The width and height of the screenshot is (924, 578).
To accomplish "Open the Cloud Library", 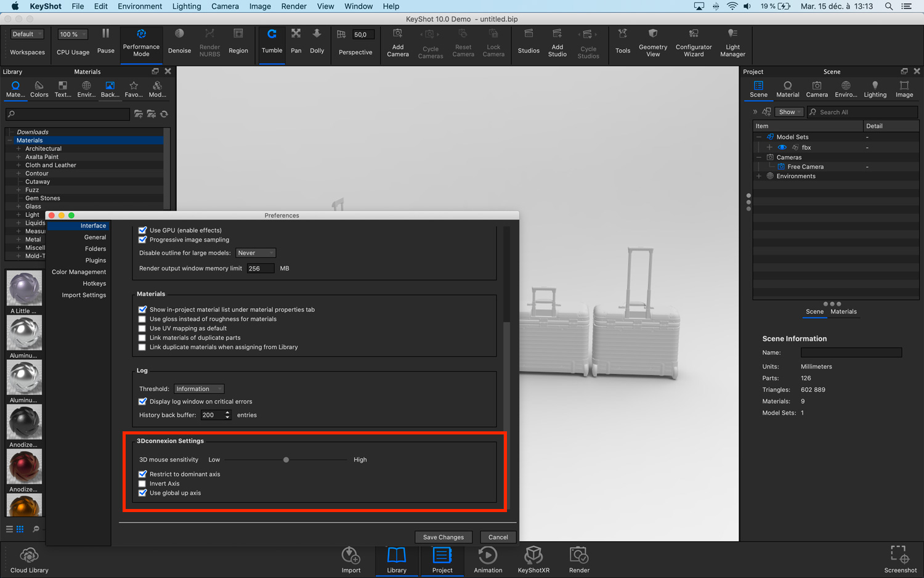I will click(29, 560).
